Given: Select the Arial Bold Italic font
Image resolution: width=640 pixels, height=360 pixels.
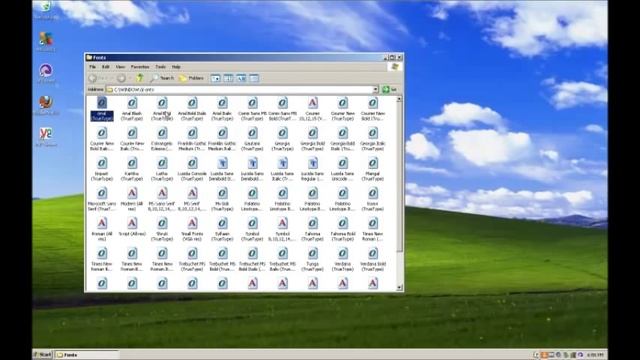Looking at the screenshot, I should (192, 109).
